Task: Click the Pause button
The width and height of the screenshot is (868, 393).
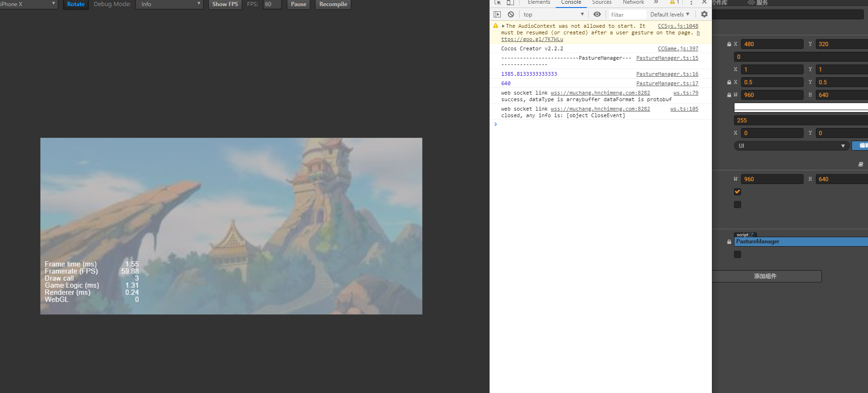Action: coord(299,4)
